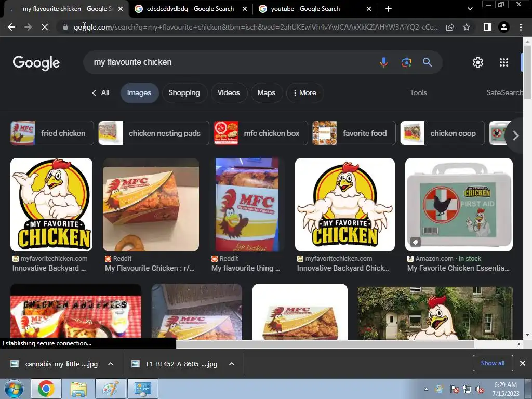Screen dimensions: 532x399
Task: Click the muted volume tray icon
Action: [x=480, y=390]
